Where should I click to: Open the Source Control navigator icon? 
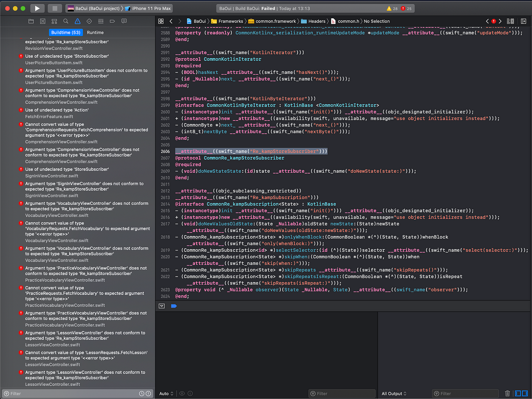click(x=43, y=21)
